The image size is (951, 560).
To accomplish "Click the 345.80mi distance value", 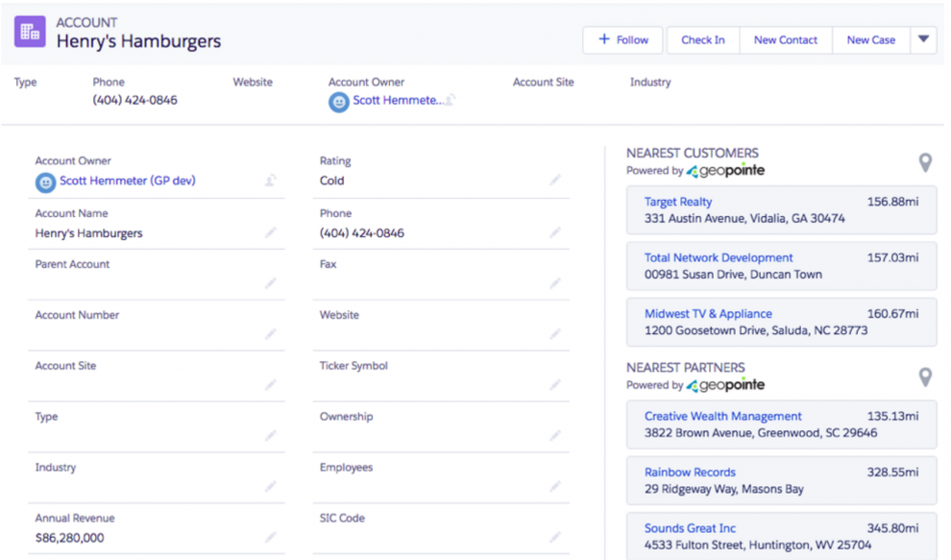I will pyautogui.click(x=892, y=528).
